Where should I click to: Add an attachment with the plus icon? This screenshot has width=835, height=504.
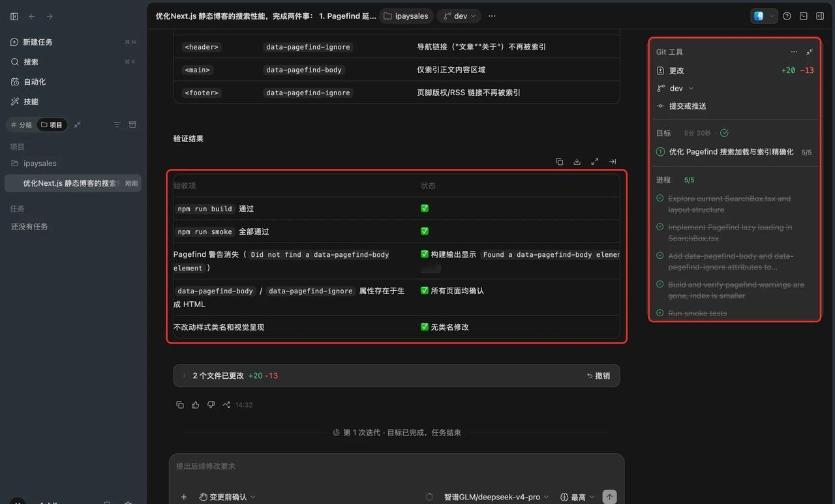pos(184,497)
